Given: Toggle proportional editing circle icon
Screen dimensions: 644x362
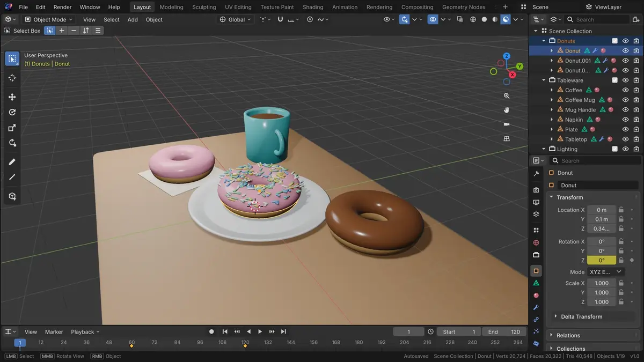Looking at the screenshot, I should [310, 19].
